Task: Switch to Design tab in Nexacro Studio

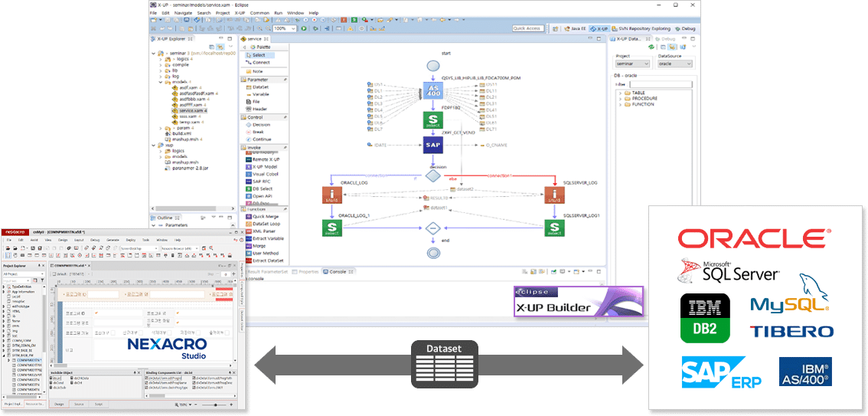Action: coord(59,405)
